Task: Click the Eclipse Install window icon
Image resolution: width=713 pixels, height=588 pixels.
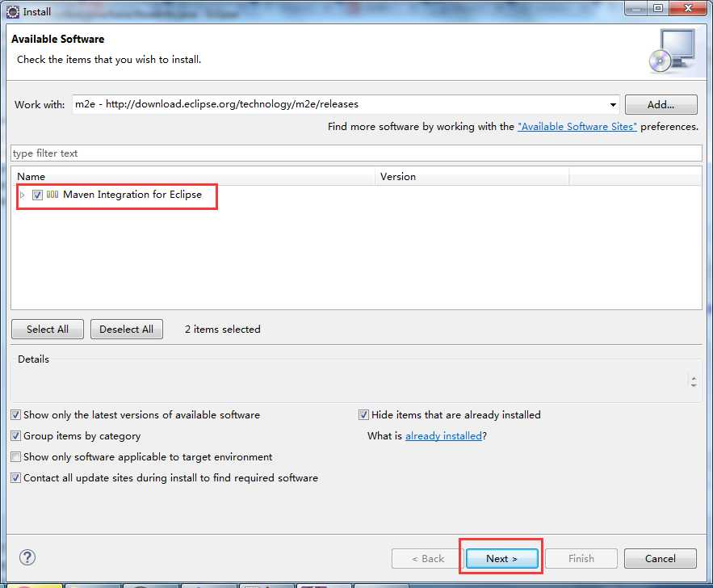Action: click(13, 12)
